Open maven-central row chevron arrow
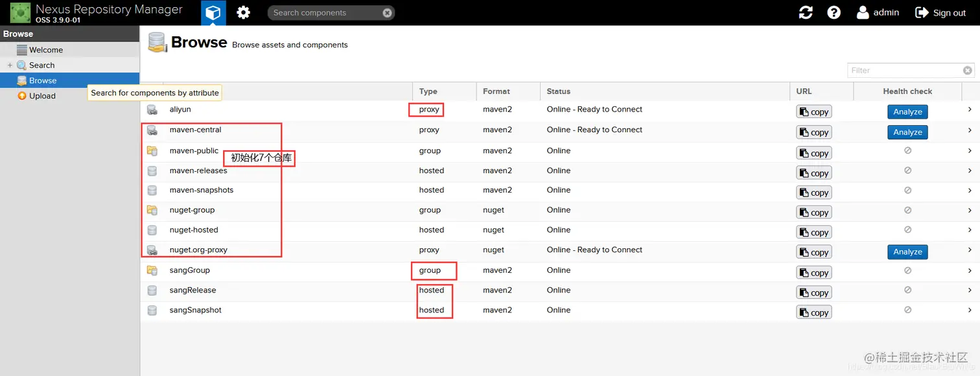 coord(970,130)
